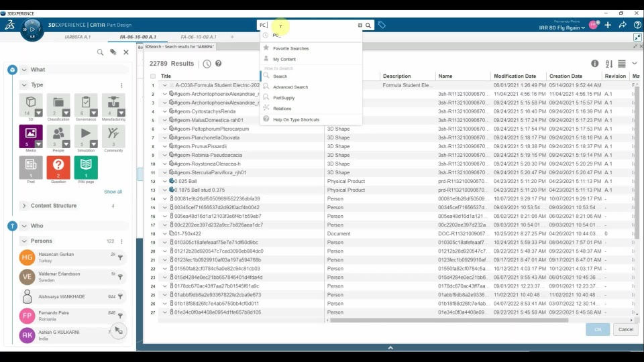This screenshot has width=644, height=362.
Task: Expand row A-C038-Formula Student Electric
Action: (x=165, y=85)
